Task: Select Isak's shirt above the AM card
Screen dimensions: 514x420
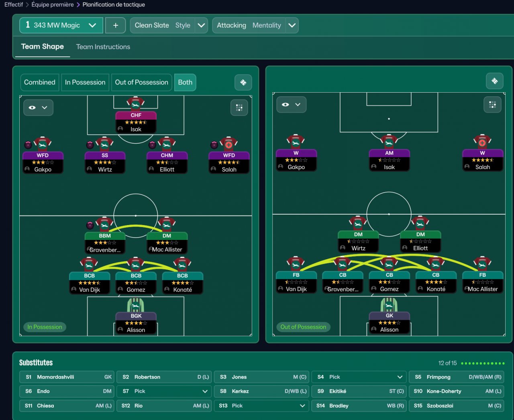Action: pos(389,141)
